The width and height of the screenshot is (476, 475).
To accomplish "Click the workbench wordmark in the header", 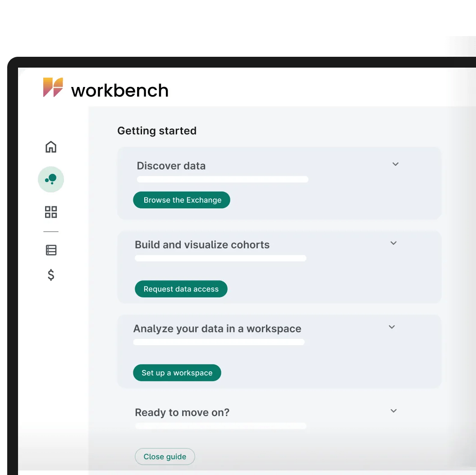I will [119, 90].
